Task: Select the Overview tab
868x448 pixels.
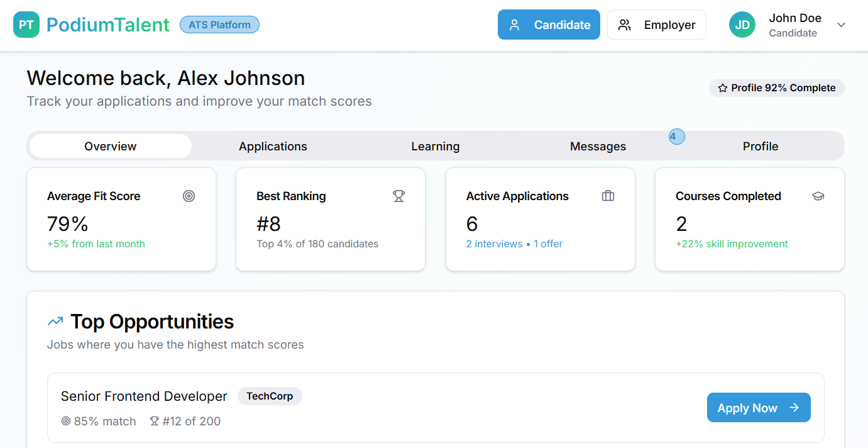Action: [111, 146]
